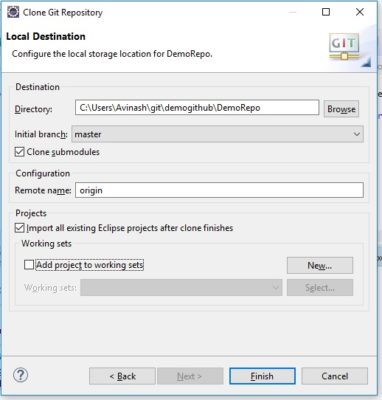Click the Projects group label

[31, 213]
